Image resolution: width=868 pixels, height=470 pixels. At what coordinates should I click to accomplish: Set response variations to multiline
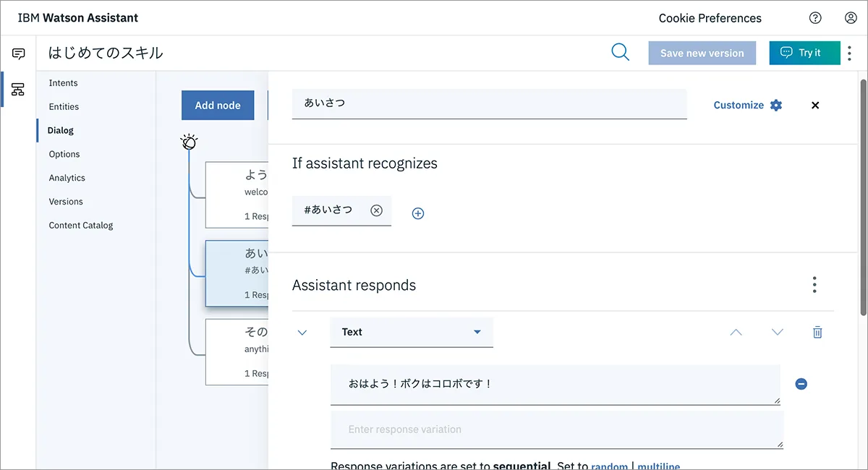point(658,466)
